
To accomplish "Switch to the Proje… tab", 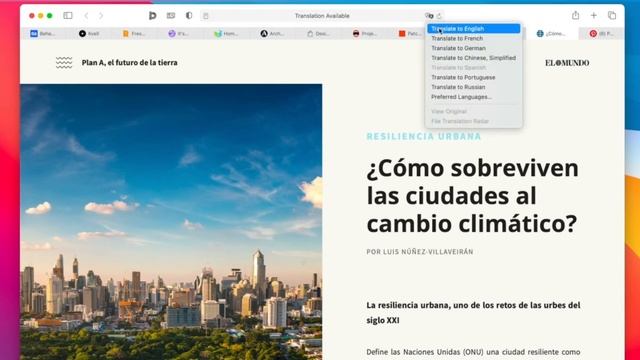I will (364, 33).
